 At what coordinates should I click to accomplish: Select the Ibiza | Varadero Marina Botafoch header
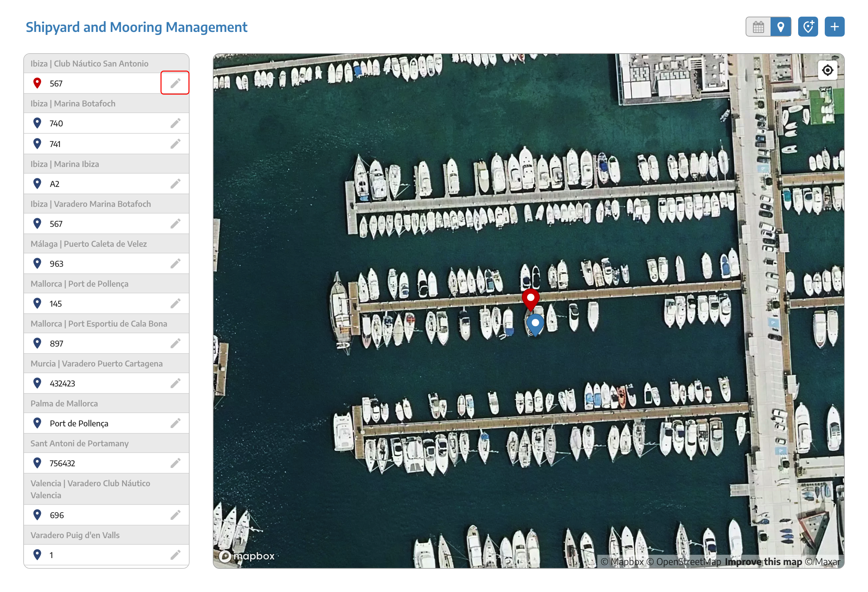pyautogui.click(x=106, y=204)
